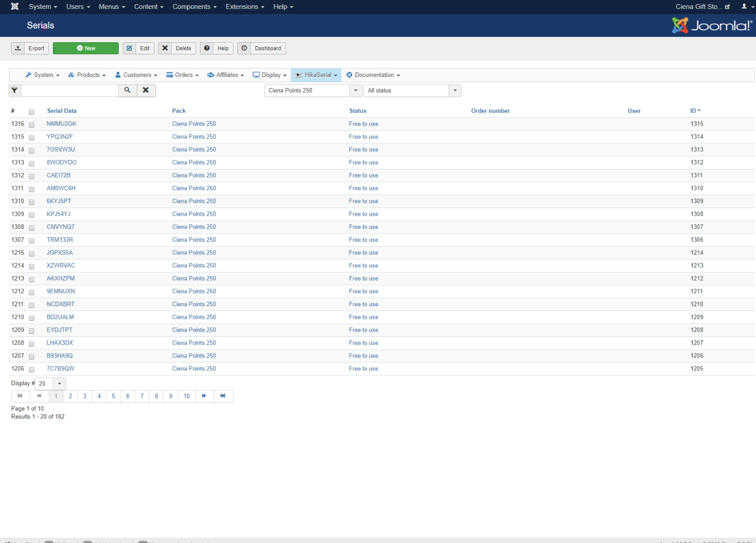Tick the checkbox for serial CAEI72B
Screen dimensions: 756x543
click(x=31, y=176)
